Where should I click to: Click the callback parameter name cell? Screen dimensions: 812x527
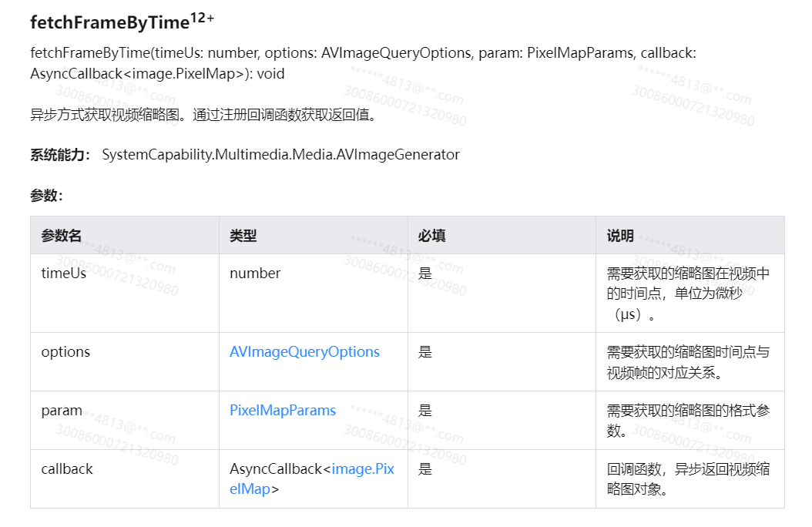(x=125, y=479)
